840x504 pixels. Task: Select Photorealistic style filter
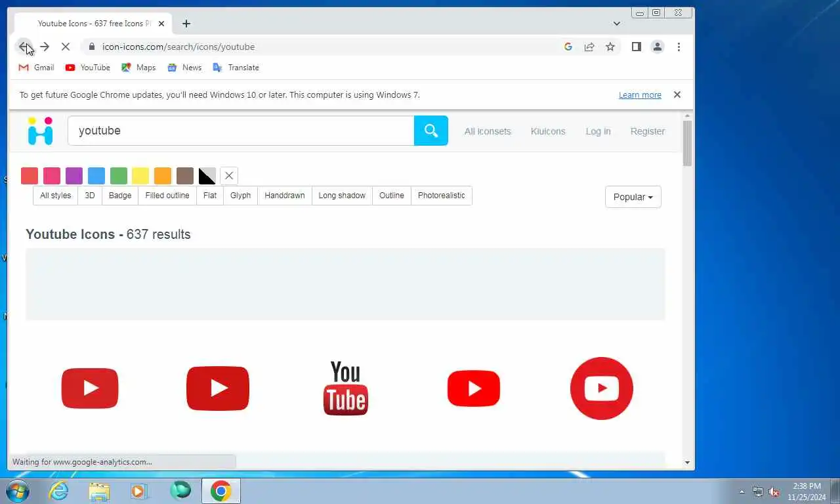442,196
